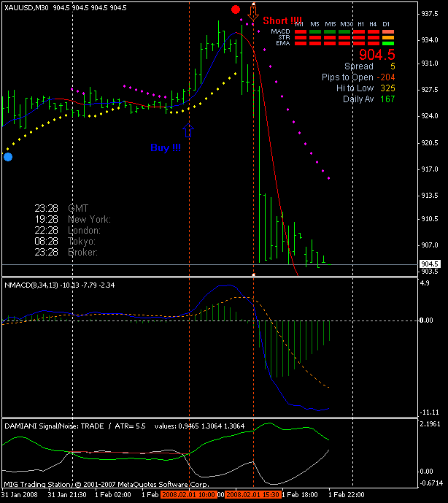Click the DAMIANI Signal/Noise indicator label
The height and width of the screenshot is (503, 448).
(54, 426)
